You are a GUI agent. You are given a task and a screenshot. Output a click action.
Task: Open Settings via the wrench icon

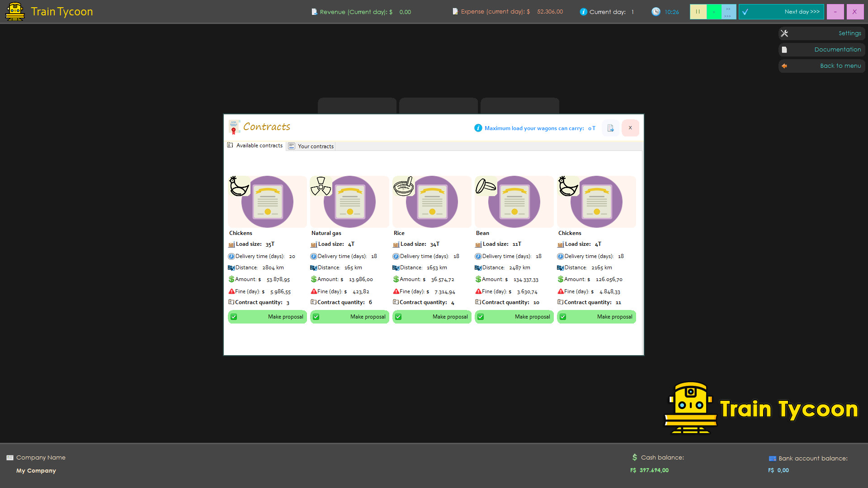(x=784, y=33)
